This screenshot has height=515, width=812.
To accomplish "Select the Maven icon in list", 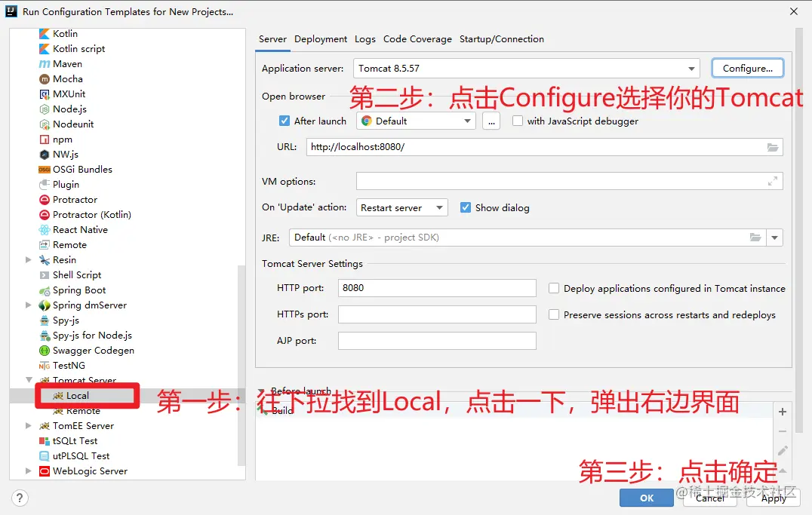I will click(x=45, y=63).
